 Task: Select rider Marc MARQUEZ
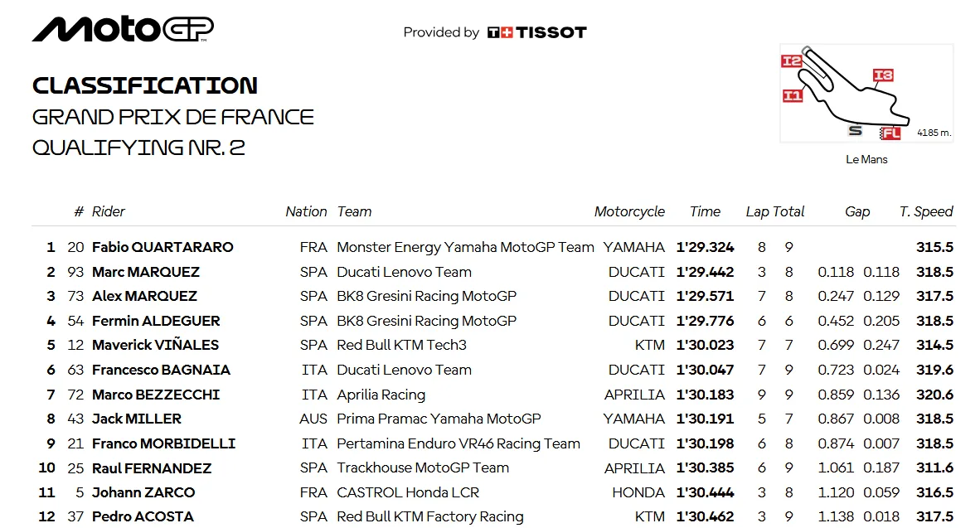pos(146,273)
